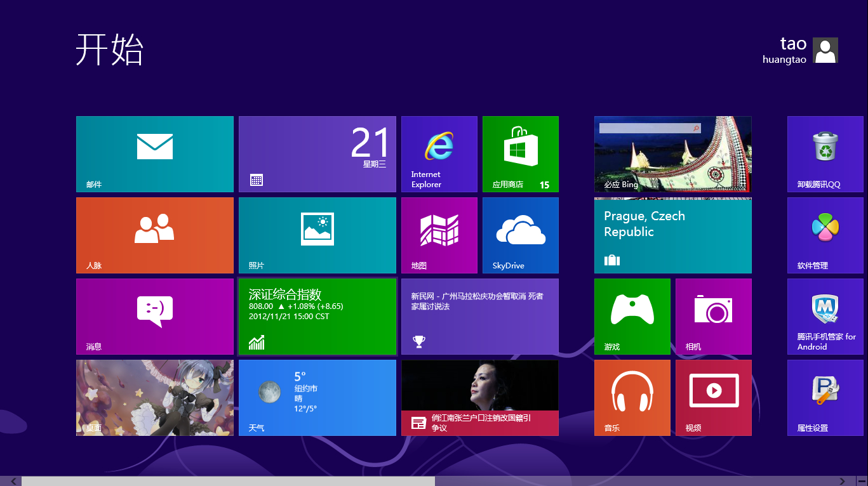868x486 pixels.
Task: Click the huangtao account text
Action: click(784, 60)
